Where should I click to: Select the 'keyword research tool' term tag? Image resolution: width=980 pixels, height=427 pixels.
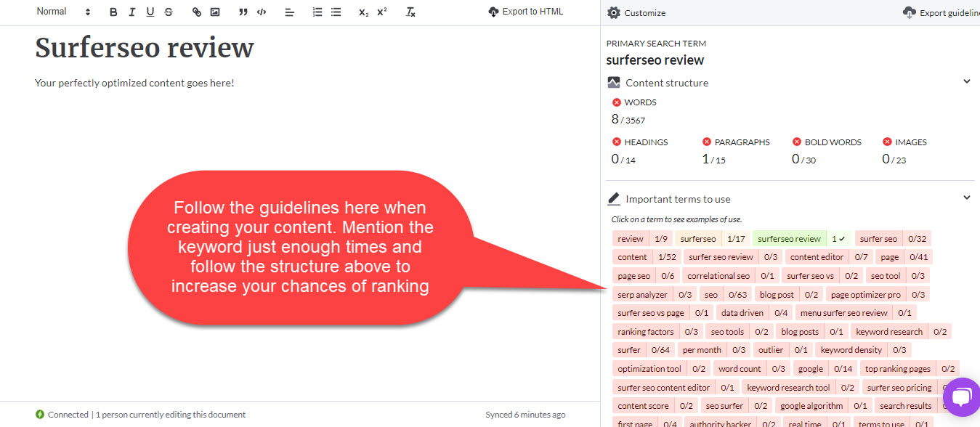801,388
